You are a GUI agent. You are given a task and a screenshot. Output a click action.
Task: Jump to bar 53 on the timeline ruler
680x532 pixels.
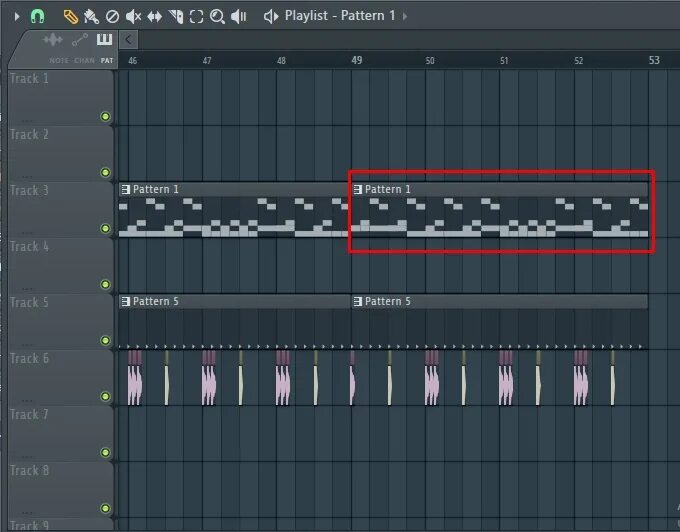click(x=654, y=60)
